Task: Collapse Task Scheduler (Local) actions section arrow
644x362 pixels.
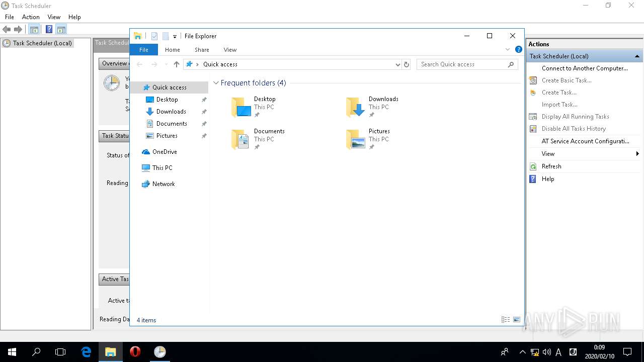Action: tap(637, 56)
